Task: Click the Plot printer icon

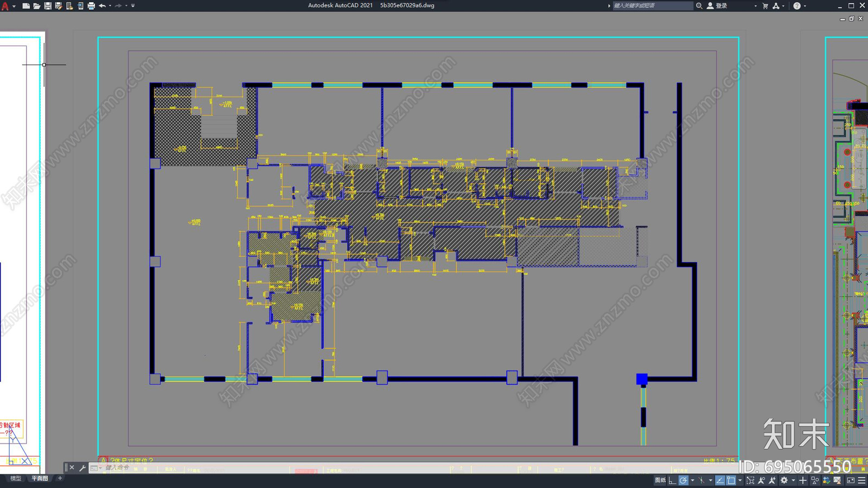Action: point(91,5)
